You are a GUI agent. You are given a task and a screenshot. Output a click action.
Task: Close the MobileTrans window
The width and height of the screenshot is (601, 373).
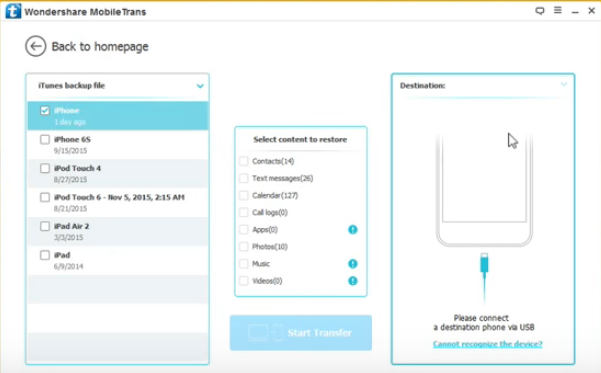point(591,11)
